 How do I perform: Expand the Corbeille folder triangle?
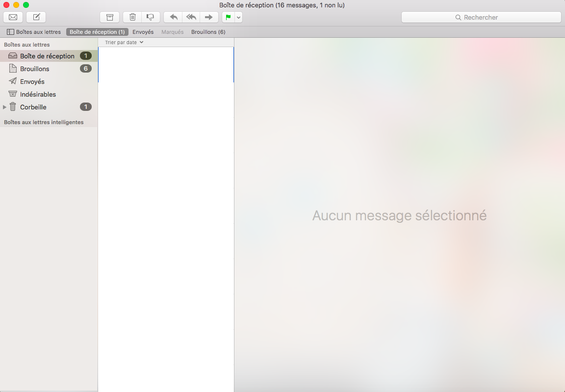point(5,107)
